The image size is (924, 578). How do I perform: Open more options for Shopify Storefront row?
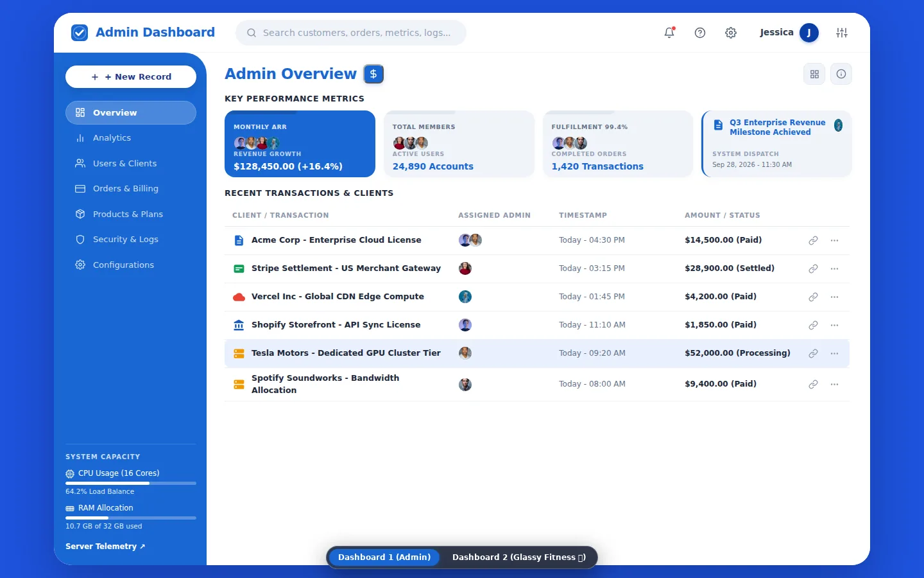(834, 325)
